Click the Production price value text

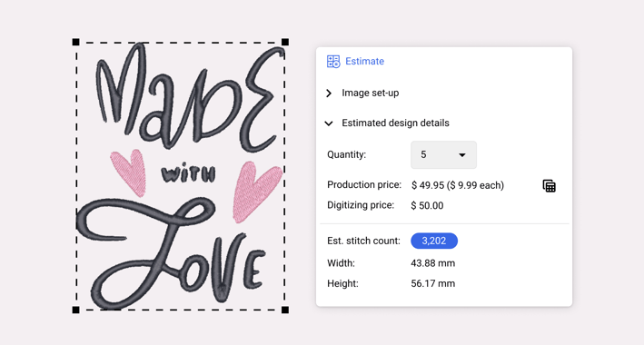458,185
